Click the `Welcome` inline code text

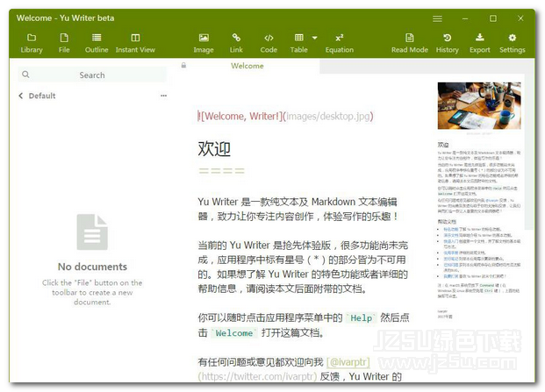click(x=234, y=333)
